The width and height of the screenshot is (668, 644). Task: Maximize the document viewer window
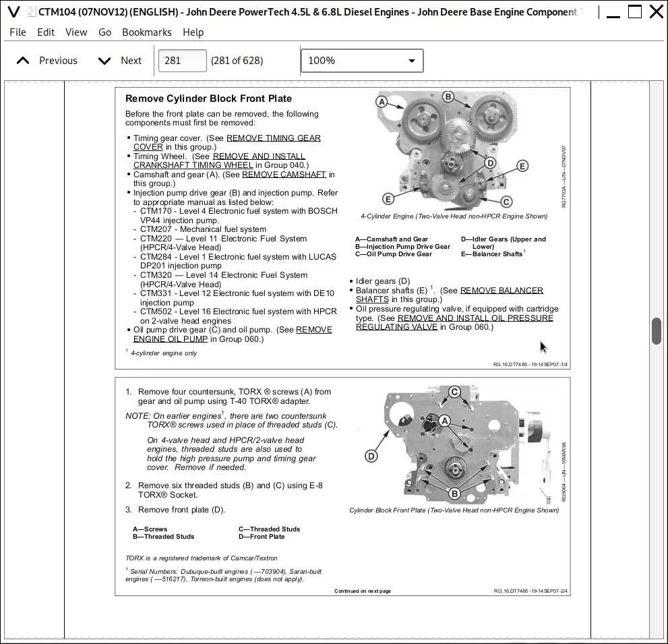point(635,11)
